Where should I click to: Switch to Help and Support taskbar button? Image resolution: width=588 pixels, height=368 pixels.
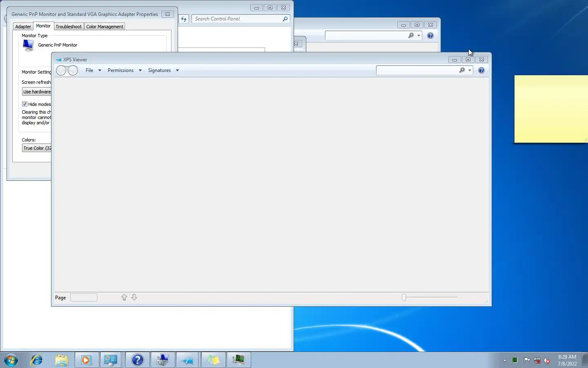click(x=138, y=360)
